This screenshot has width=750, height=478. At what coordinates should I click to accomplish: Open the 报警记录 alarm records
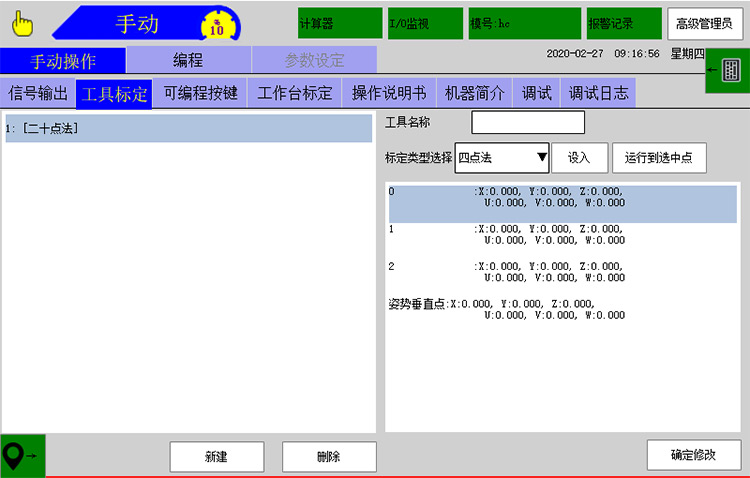(623, 23)
